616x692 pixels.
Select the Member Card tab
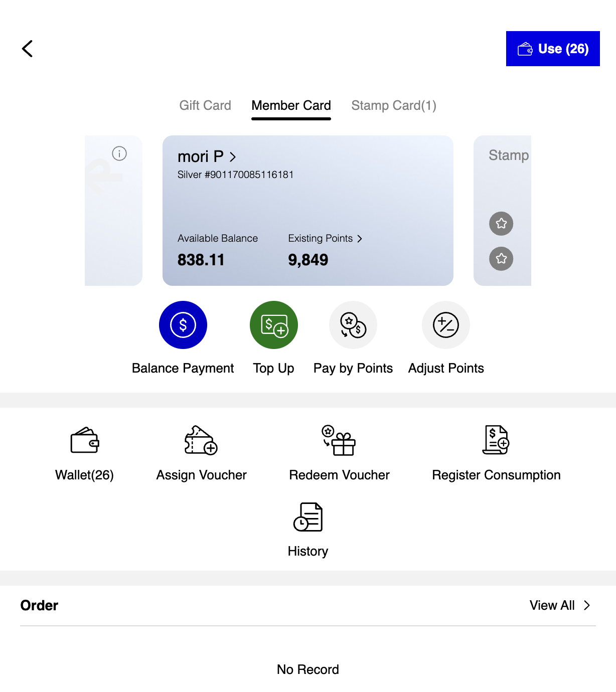tap(291, 105)
